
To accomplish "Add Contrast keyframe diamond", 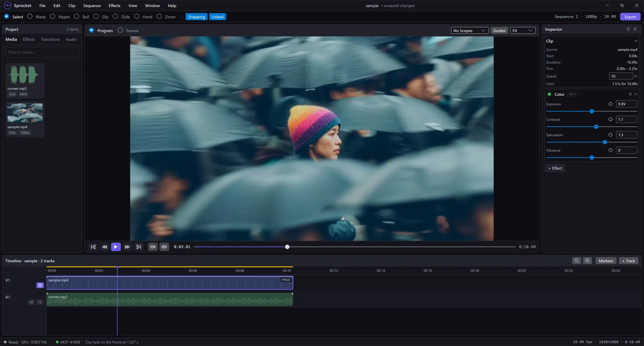I will [610, 119].
